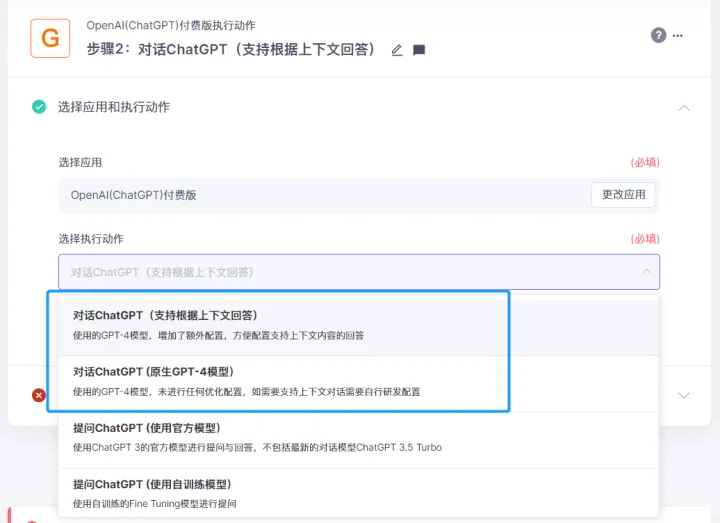Click the pencil edit icon beside step title
This screenshot has height=523, width=720.
click(x=397, y=50)
